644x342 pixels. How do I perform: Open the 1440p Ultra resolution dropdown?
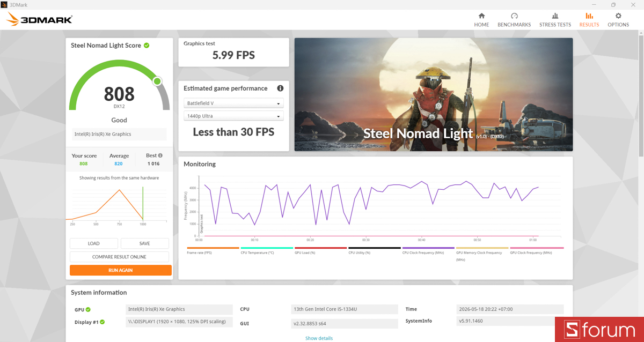tap(233, 116)
